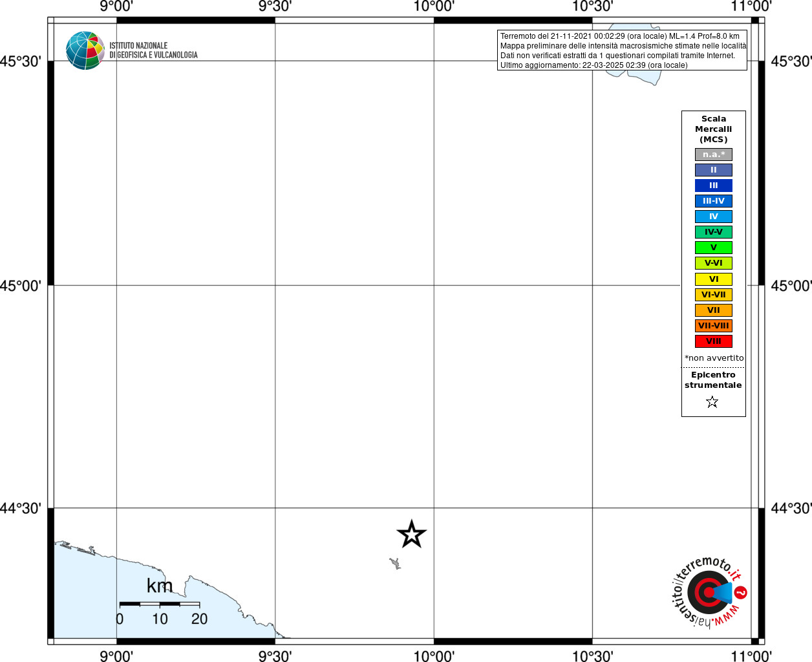Click the right axis label 45°30'
812x662 pixels.
[x=791, y=61]
